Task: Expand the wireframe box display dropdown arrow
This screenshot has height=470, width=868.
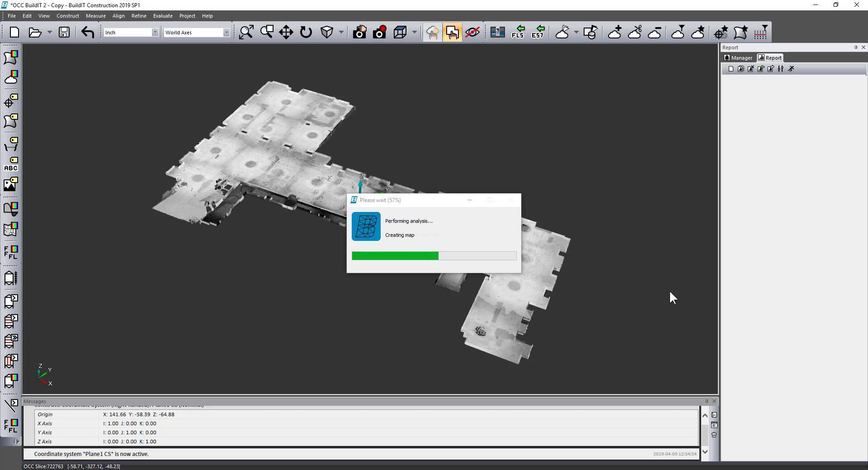Action: pos(414,33)
